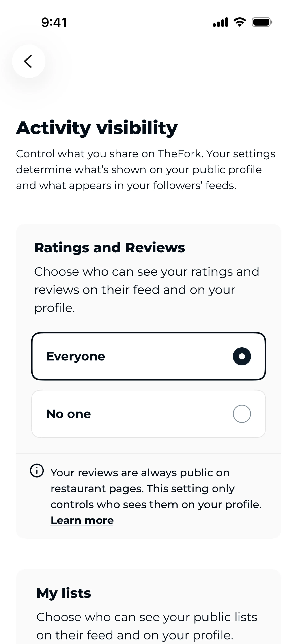Tap the back arrow icon

click(28, 61)
